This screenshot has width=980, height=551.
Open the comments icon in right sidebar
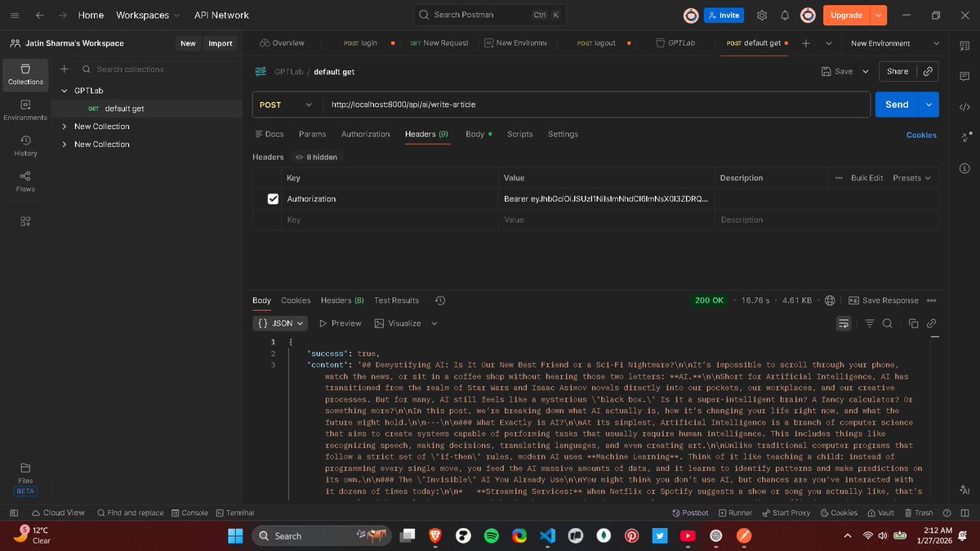click(964, 75)
